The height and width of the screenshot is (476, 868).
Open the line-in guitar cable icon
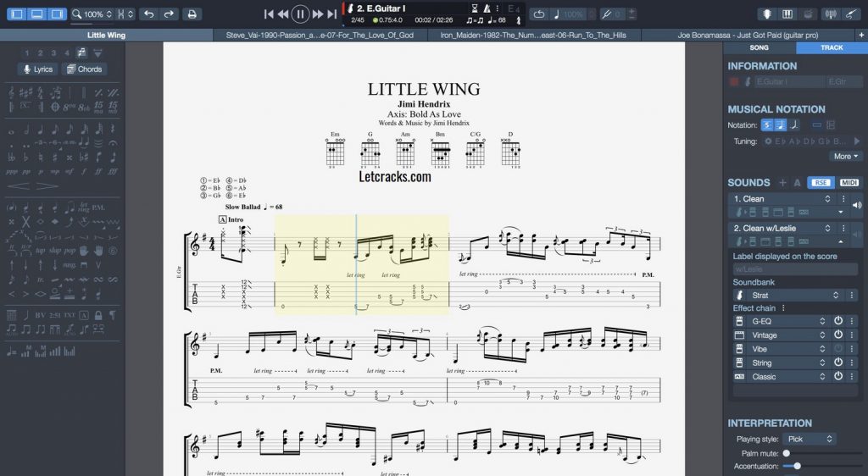coord(851,14)
